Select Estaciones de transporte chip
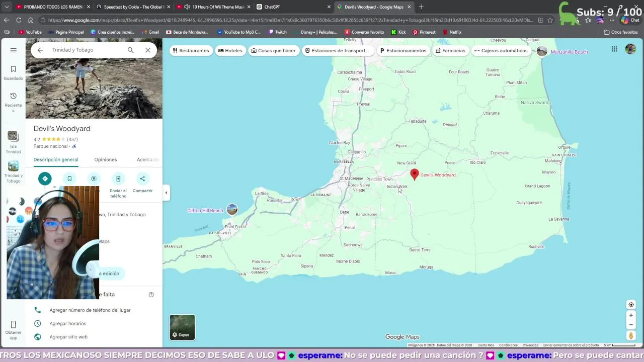Viewport: 644px width, 362px height. (337, 51)
